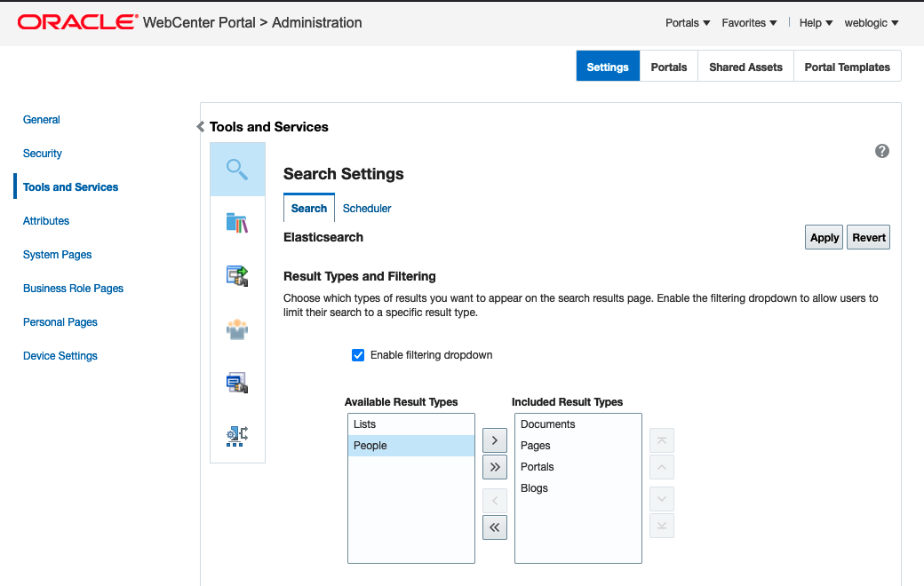This screenshot has width=924, height=586.
Task: Collapse the Tools and Services panel arrow
Action: point(201,127)
